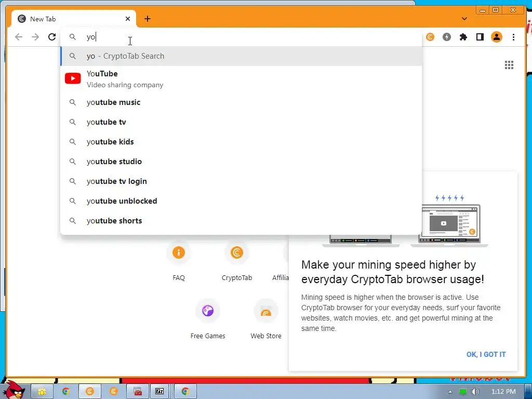Open the Free Games shortcut
Image resolution: width=532 pixels, height=399 pixels.
pos(208,319)
